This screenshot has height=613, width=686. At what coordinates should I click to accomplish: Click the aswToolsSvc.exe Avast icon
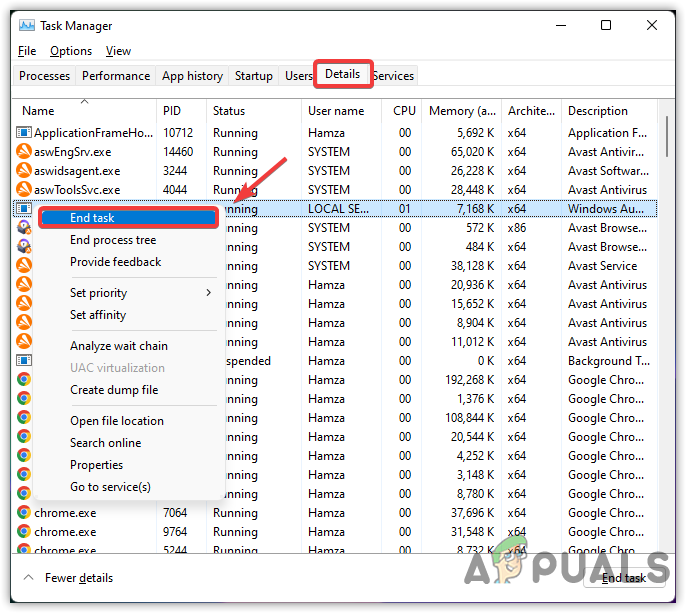click(24, 189)
